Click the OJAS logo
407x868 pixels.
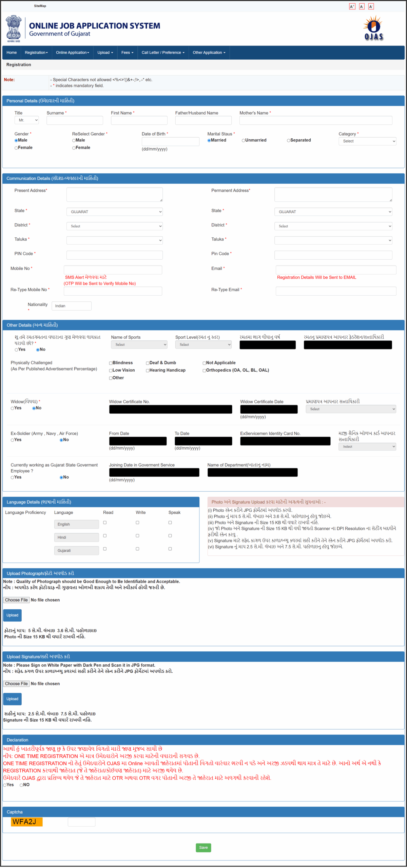pos(373,28)
